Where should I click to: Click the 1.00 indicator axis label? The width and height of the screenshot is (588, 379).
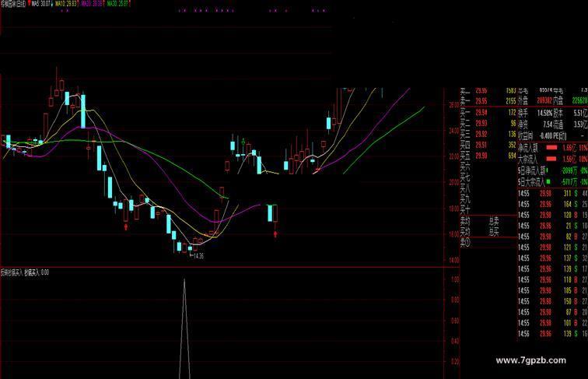[x=455, y=279]
